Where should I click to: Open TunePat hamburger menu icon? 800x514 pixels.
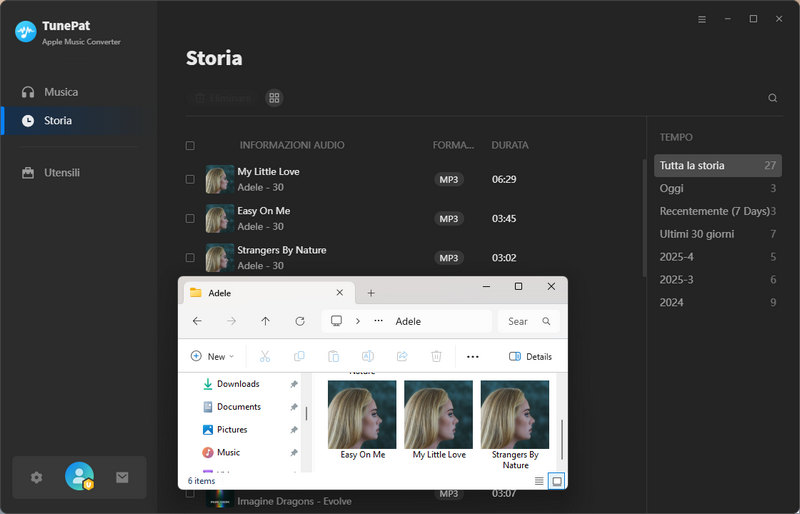(x=702, y=19)
